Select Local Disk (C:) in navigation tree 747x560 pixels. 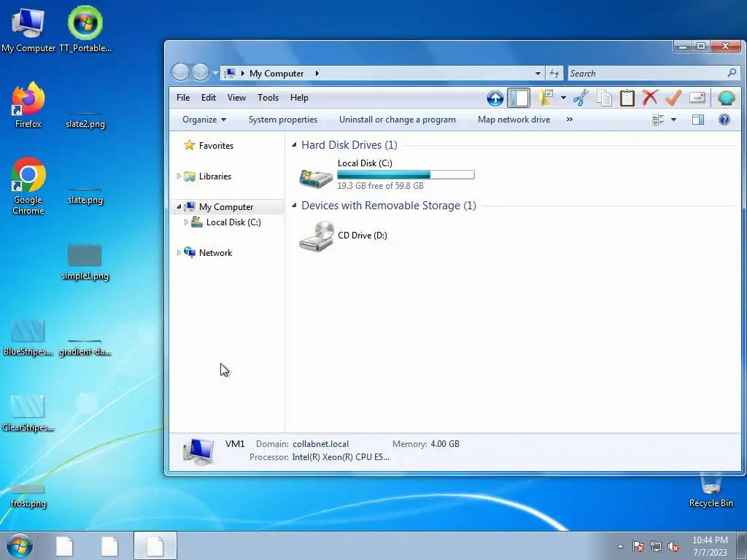tap(233, 222)
